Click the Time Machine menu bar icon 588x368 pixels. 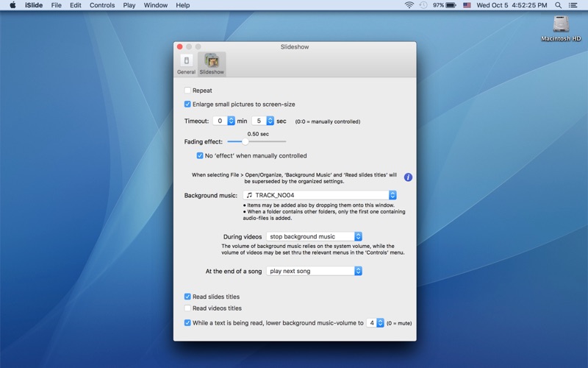click(423, 5)
